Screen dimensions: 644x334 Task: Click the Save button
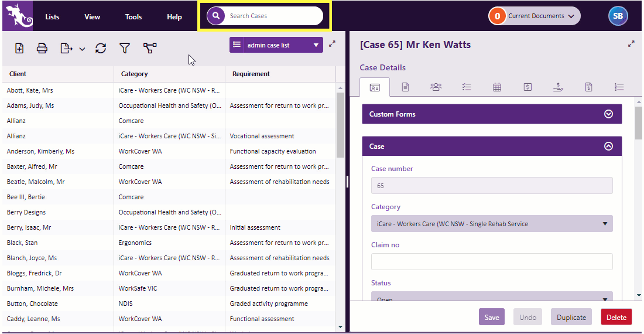pyautogui.click(x=492, y=317)
